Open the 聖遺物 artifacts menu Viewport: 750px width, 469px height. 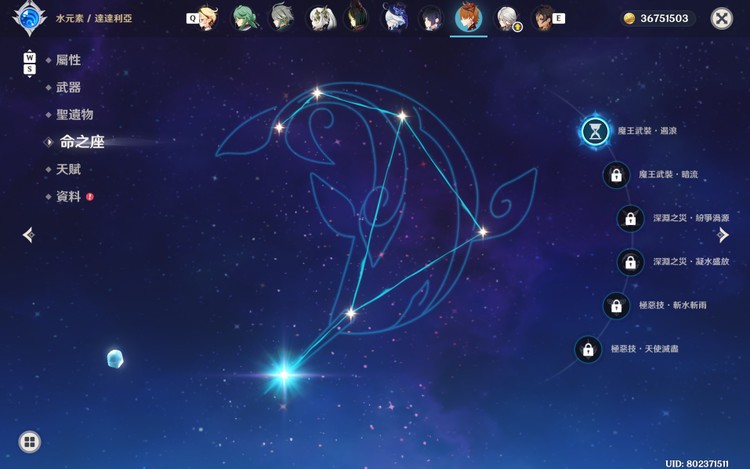point(75,115)
